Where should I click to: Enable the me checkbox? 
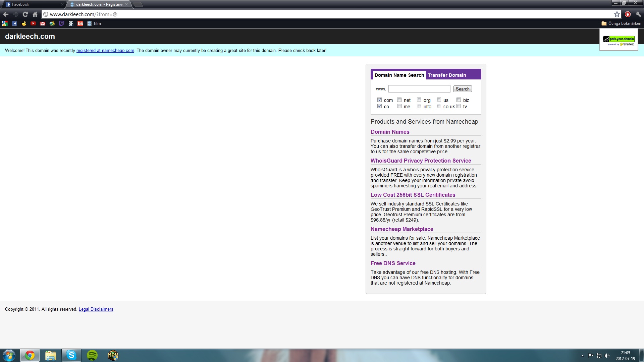(x=399, y=106)
